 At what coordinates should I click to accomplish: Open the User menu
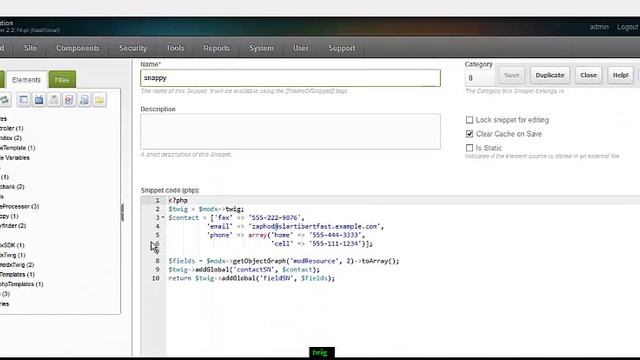[301, 48]
